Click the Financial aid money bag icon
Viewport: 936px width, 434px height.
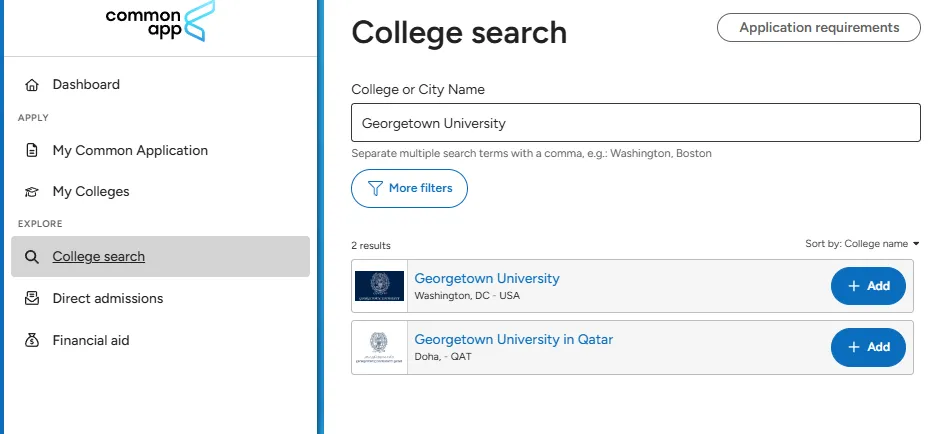pyautogui.click(x=32, y=340)
